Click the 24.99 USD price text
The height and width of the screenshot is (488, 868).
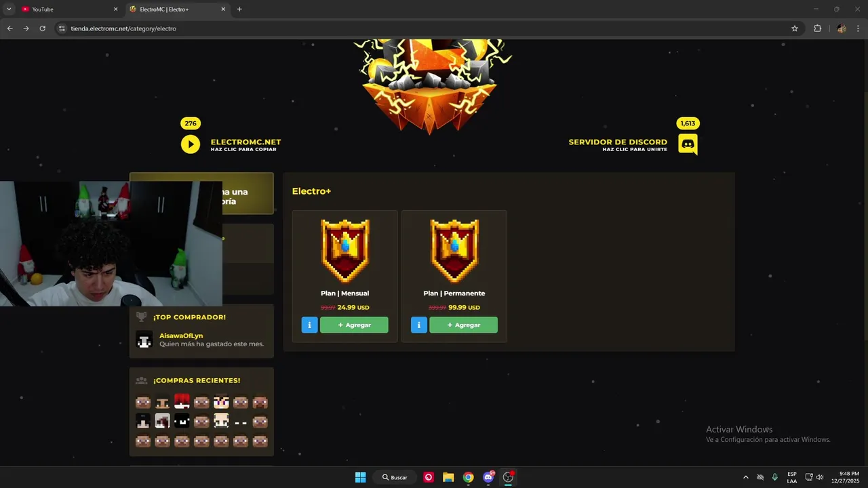click(353, 307)
